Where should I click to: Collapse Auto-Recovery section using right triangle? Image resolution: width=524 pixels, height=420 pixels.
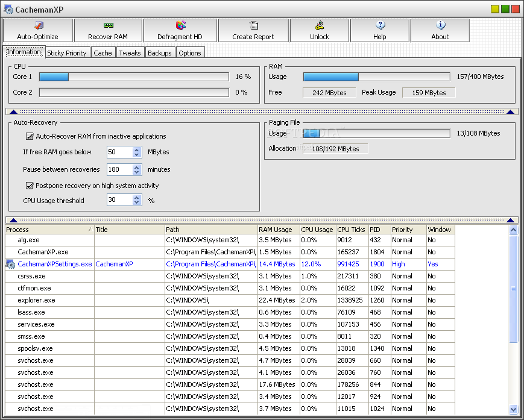click(x=510, y=220)
